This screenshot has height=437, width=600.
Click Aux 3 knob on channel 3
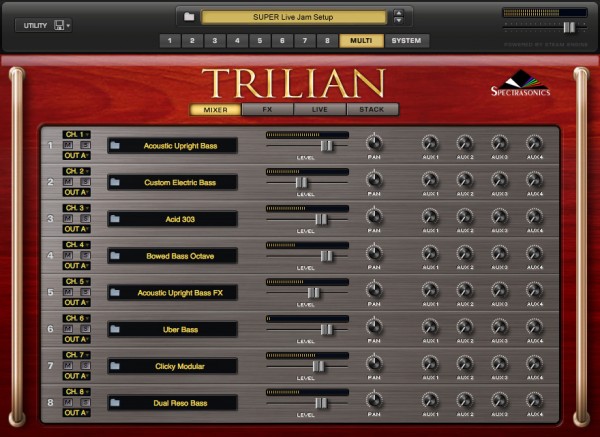tap(500, 217)
